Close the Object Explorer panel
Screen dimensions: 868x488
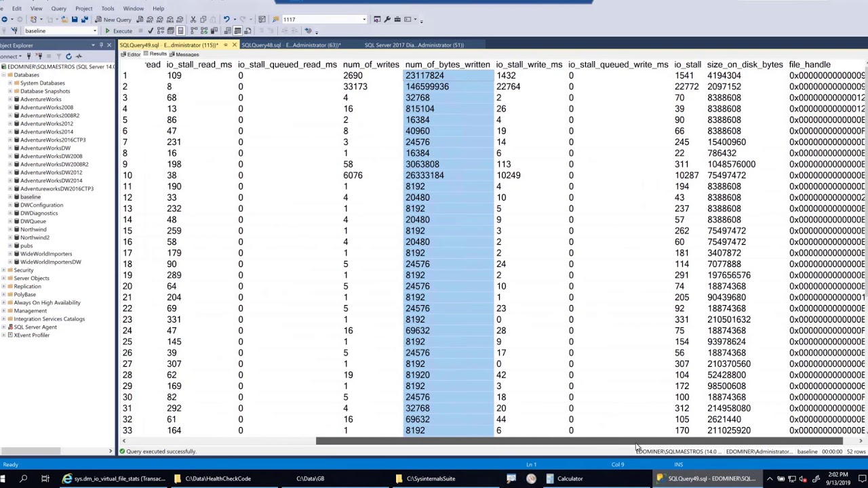tap(108, 45)
